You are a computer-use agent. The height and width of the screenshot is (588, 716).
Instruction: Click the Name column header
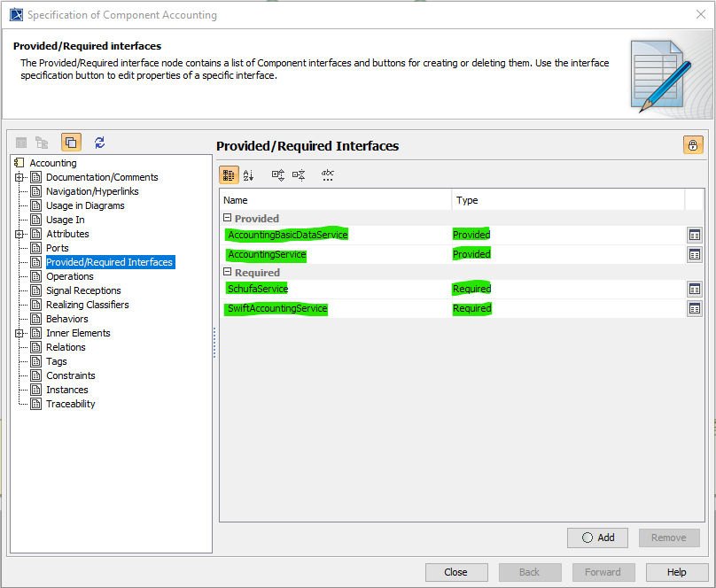click(335, 200)
